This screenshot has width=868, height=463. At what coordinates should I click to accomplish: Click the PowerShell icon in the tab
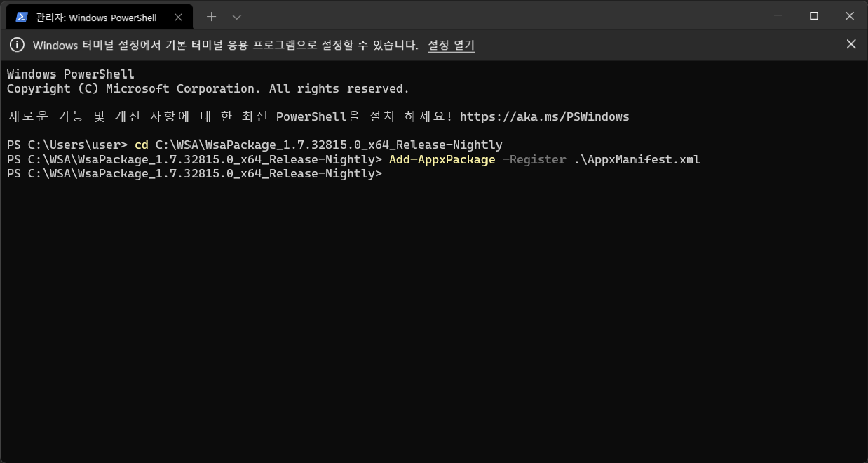coord(22,17)
